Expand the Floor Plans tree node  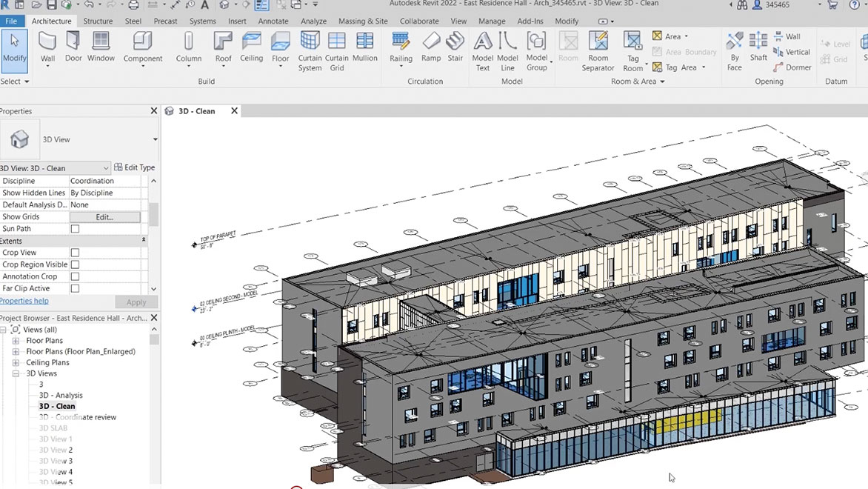pyautogui.click(x=16, y=341)
